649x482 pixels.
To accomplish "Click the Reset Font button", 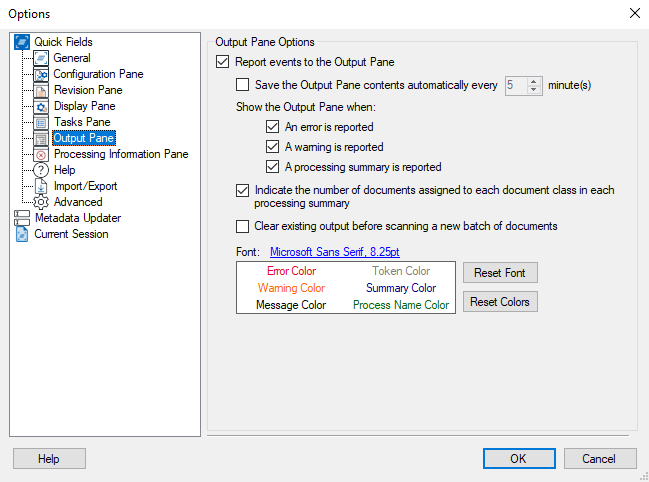I will point(500,273).
